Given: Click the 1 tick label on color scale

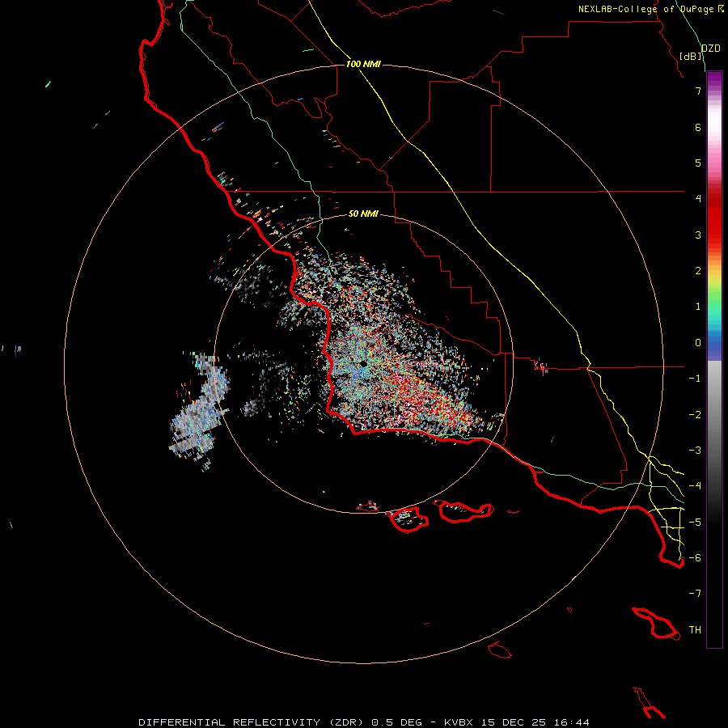Looking at the screenshot, I should pos(698,307).
